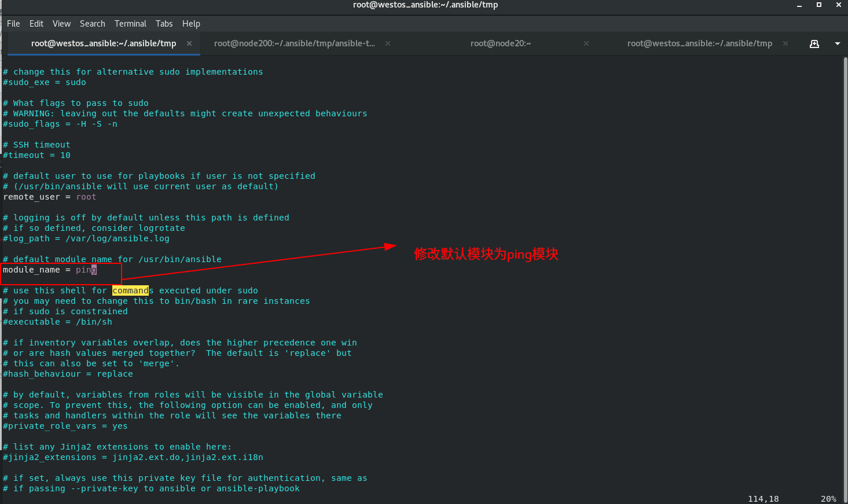Open the File menu

coord(13,24)
